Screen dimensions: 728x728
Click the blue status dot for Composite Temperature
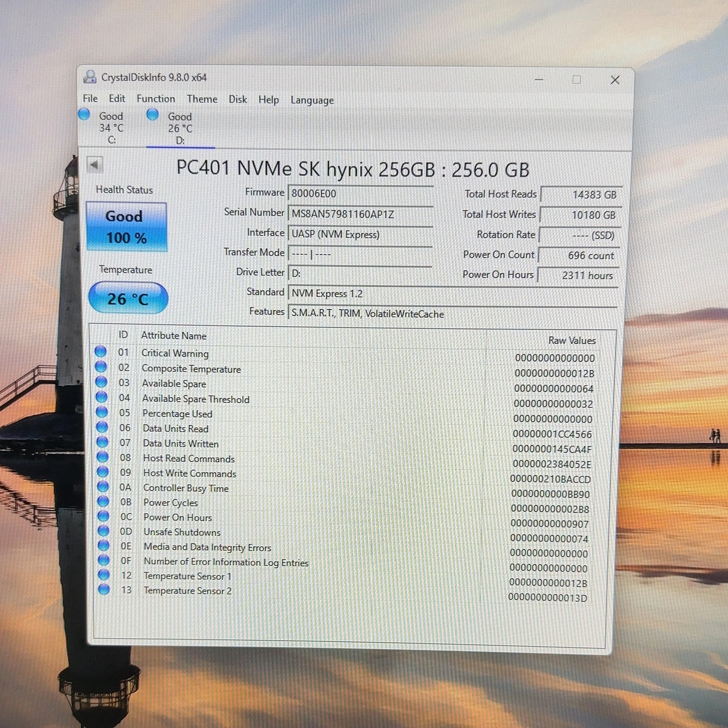pyautogui.click(x=101, y=366)
